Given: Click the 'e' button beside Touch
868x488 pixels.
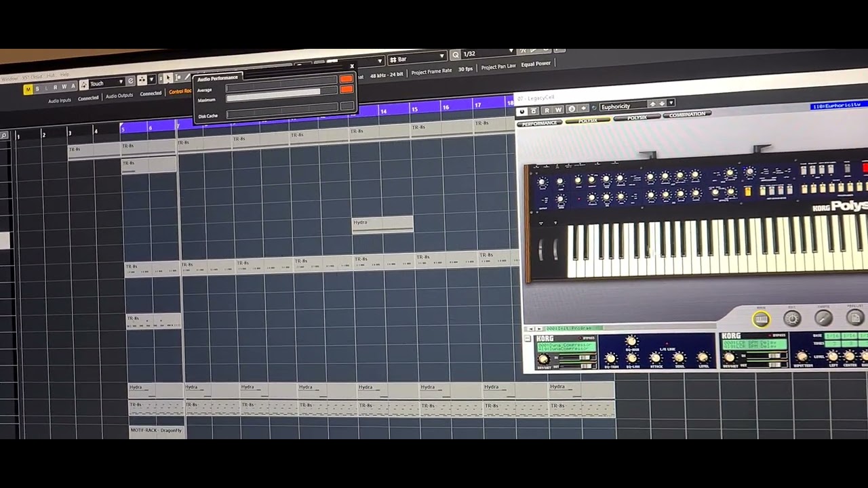Looking at the screenshot, I should [x=131, y=81].
